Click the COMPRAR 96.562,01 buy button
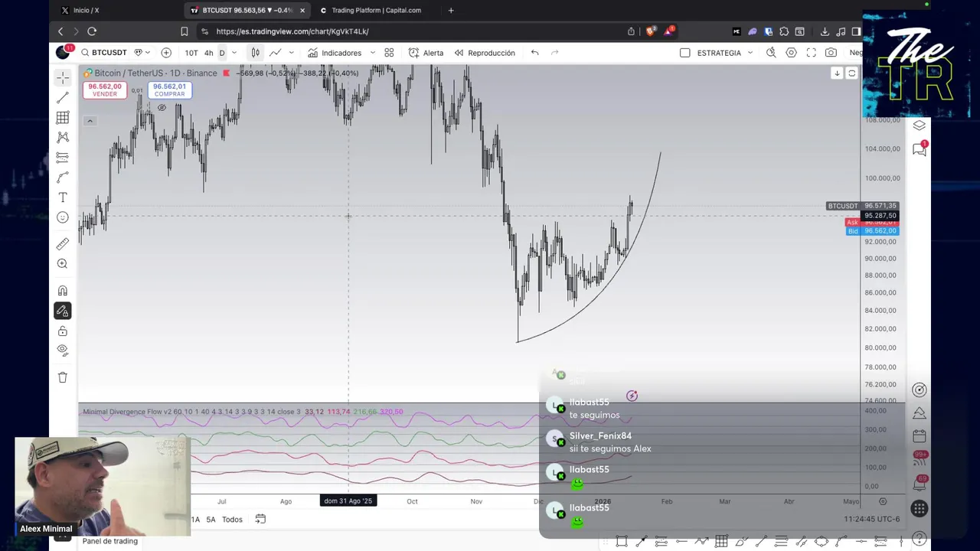Image resolution: width=980 pixels, height=551 pixels. click(169, 90)
